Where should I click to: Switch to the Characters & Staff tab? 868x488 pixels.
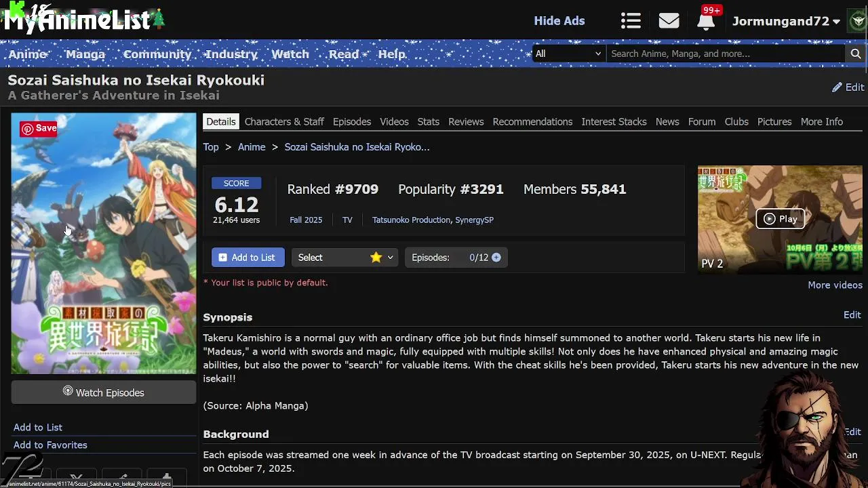click(284, 122)
